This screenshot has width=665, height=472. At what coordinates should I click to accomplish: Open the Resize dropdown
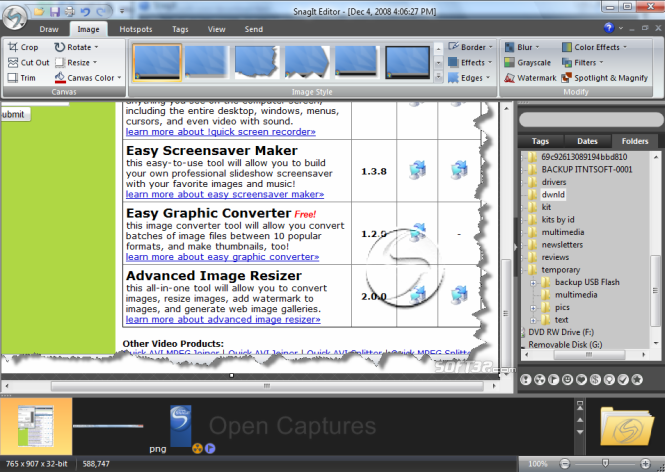(76, 62)
